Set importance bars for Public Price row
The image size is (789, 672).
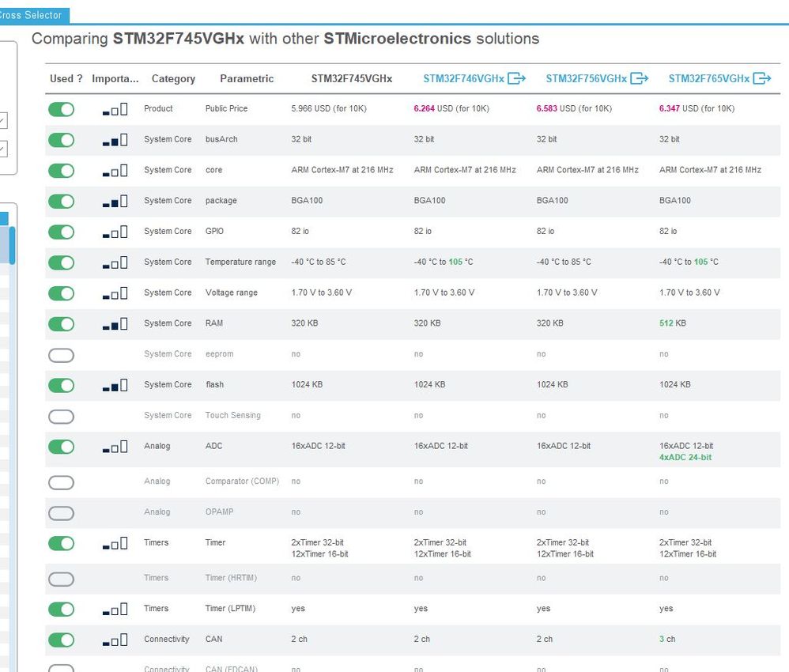coord(115,109)
